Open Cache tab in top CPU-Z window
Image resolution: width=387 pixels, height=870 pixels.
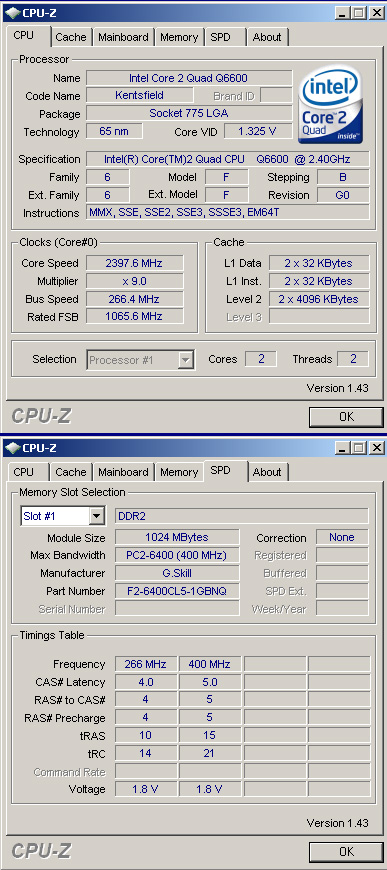[71, 37]
